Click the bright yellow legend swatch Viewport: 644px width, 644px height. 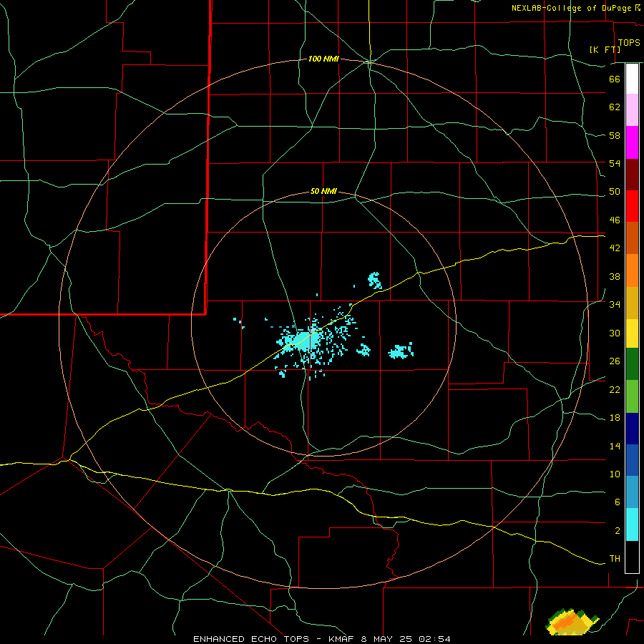pos(632,333)
